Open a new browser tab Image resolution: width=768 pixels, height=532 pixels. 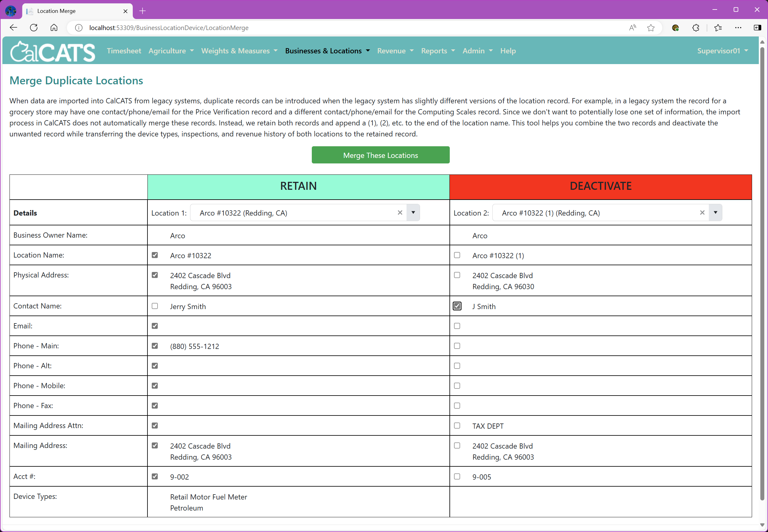[x=143, y=11]
